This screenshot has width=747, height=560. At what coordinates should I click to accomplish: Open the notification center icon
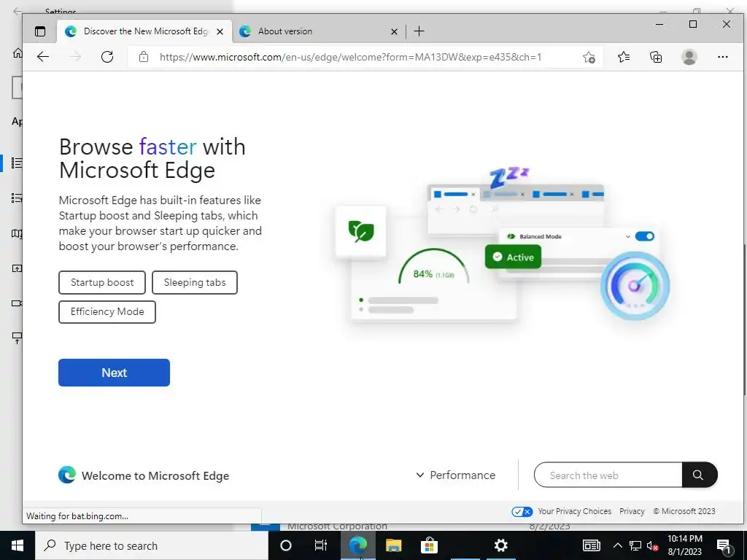(724, 545)
